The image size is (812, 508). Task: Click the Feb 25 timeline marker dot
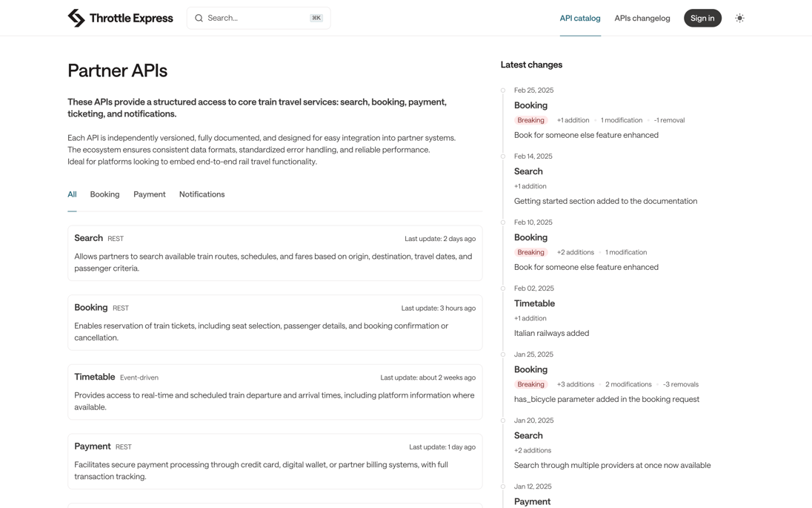pyautogui.click(x=503, y=90)
